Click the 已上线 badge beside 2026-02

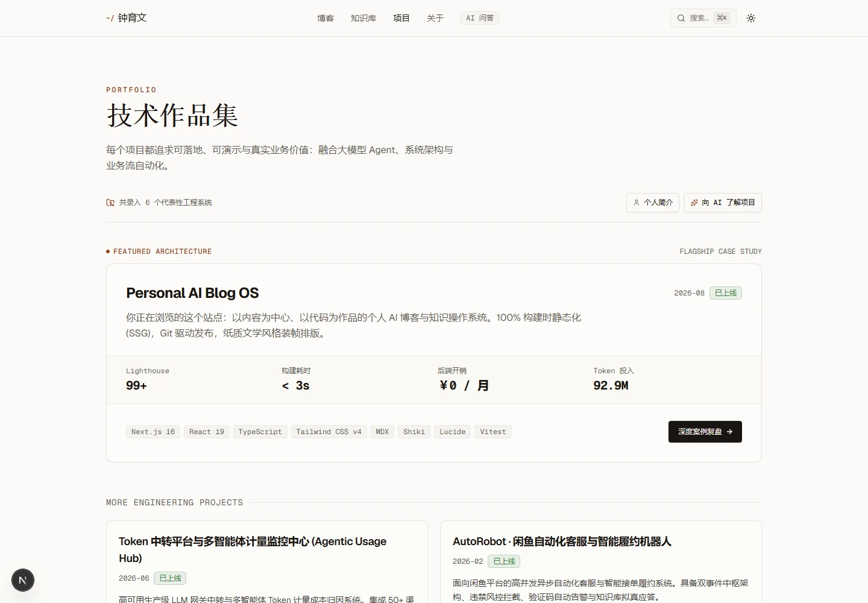click(x=504, y=561)
